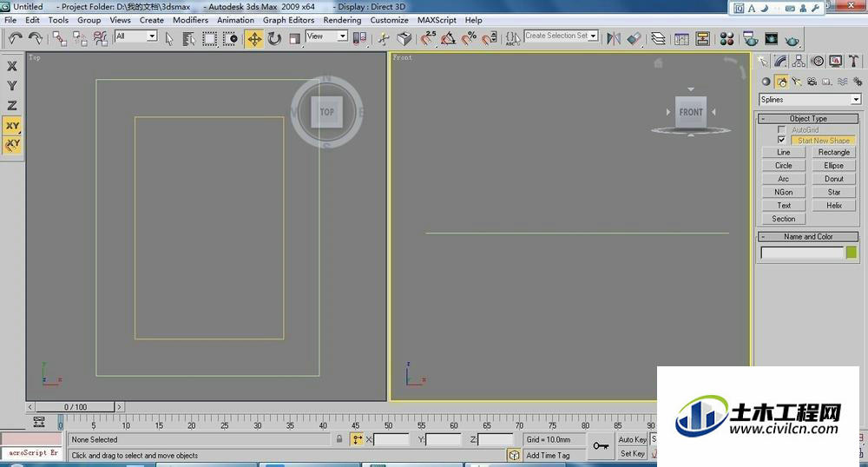Screen dimensions: 868x467
Task: Open the Rendering menu
Action: pos(342,20)
